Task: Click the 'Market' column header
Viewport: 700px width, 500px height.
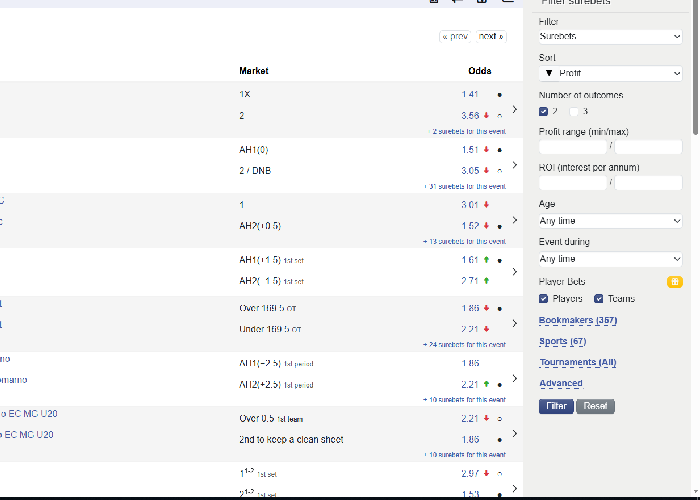Action: pyautogui.click(x=254, y=71)
